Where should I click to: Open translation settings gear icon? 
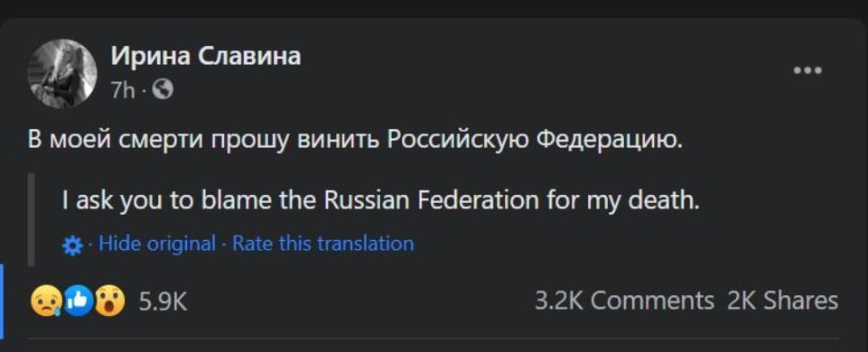click(72, 245)
